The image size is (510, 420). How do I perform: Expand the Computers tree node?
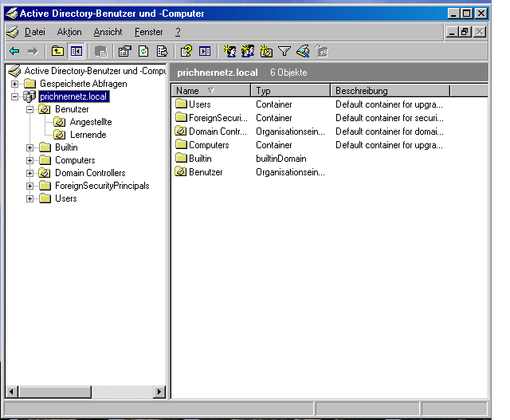(30, 160)
